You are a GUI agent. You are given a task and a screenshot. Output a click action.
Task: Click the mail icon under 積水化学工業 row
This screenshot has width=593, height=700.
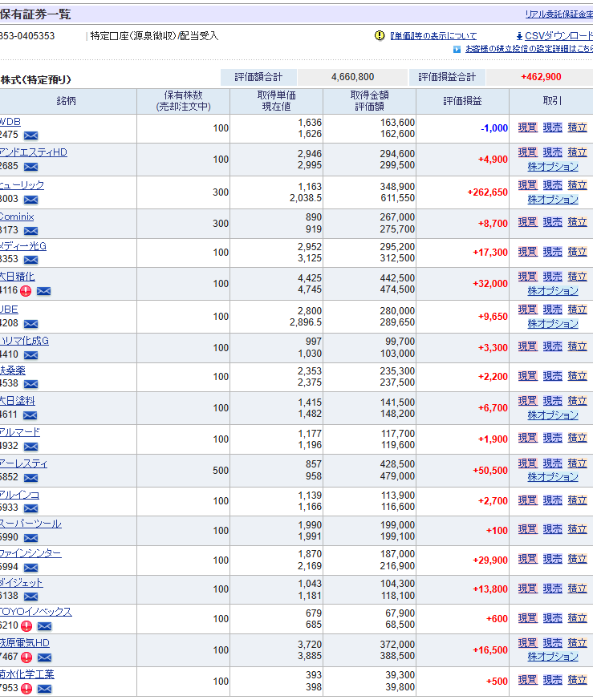44,688
